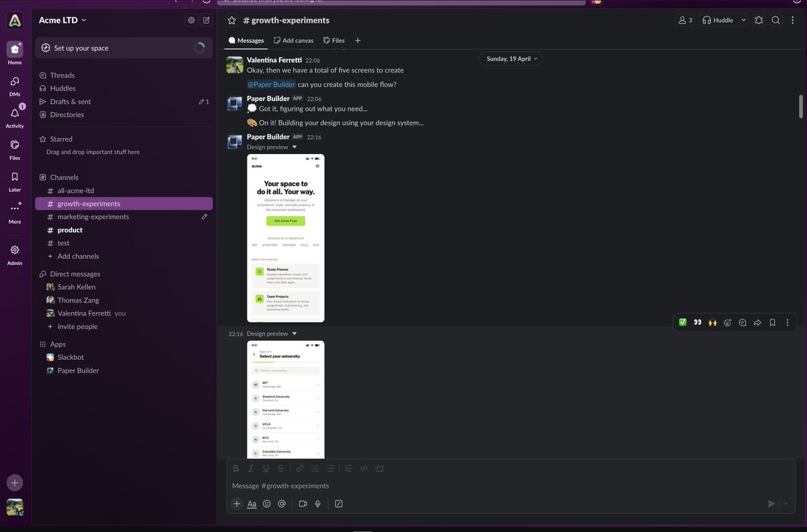Screen dimensions: 807x532
Task: Add a new tab with plus
Action: pos(358,40)
